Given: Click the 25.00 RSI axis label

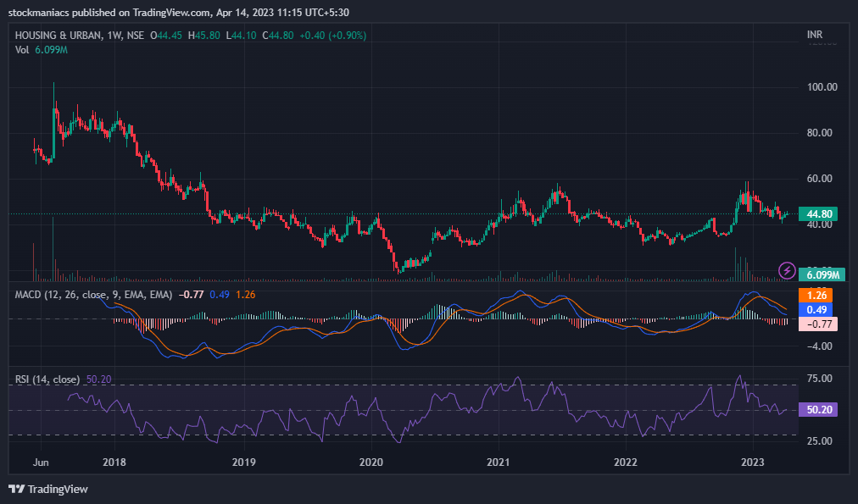Looking at the screenshot, I should coord(819,440).
